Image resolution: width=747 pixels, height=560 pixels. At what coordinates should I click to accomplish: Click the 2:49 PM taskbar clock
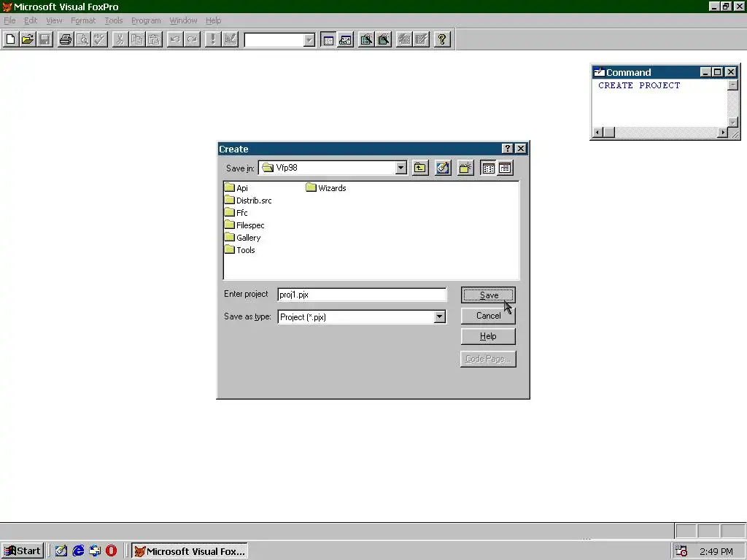tap(716, 552)
